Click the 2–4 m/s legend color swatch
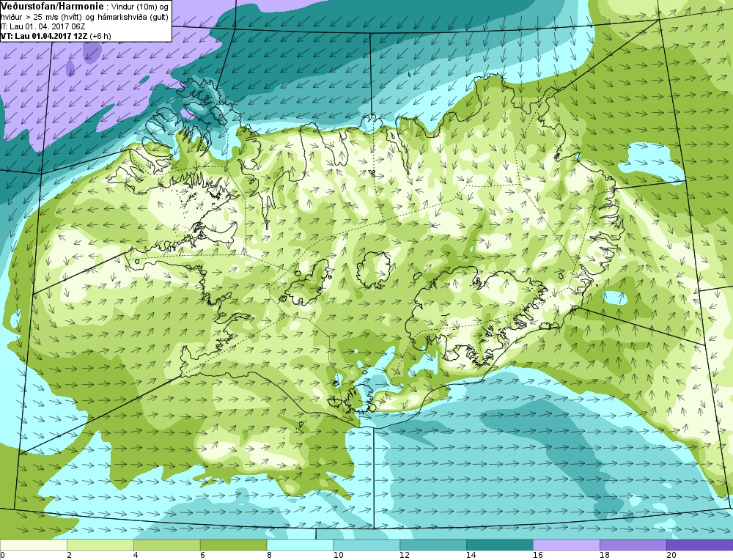733x560 pixels. click(100, 545)
